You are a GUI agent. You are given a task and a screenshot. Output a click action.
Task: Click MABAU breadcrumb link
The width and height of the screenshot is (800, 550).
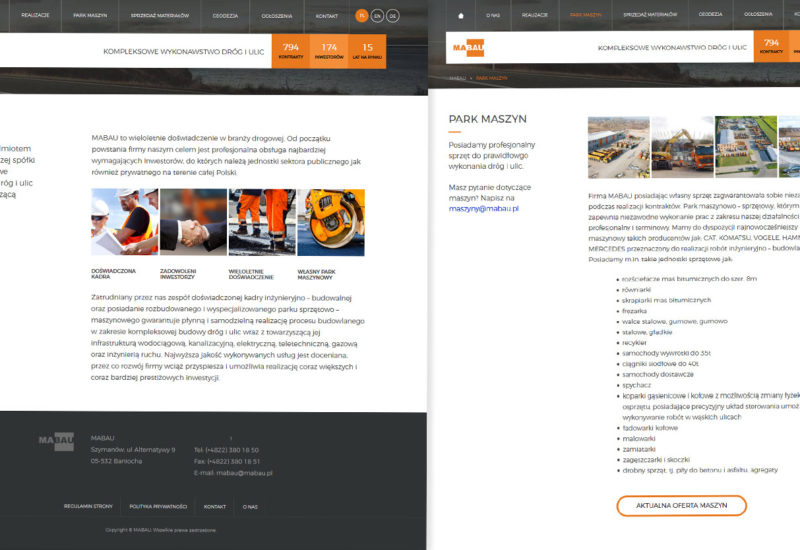pyautogui.click(x=457, y=77)
